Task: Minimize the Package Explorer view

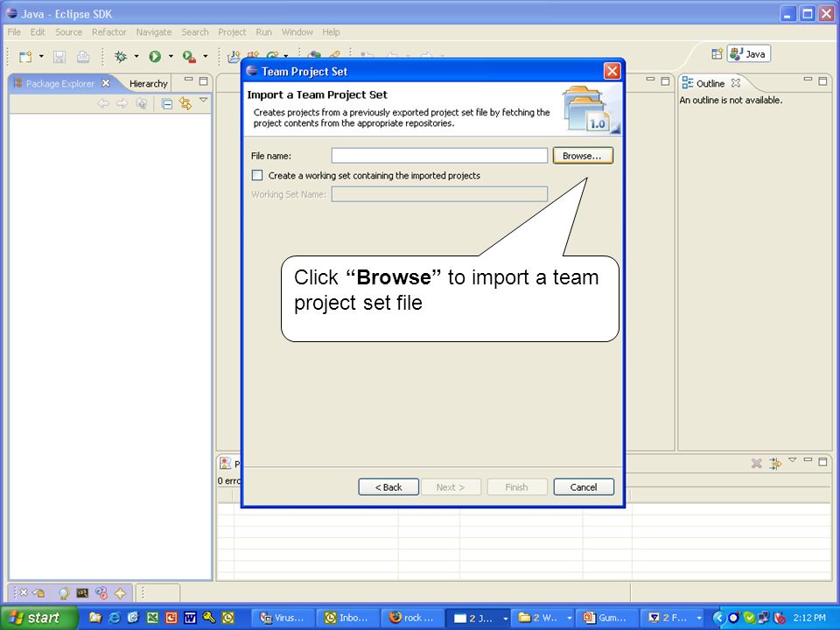Action: [x=189, y=80]
